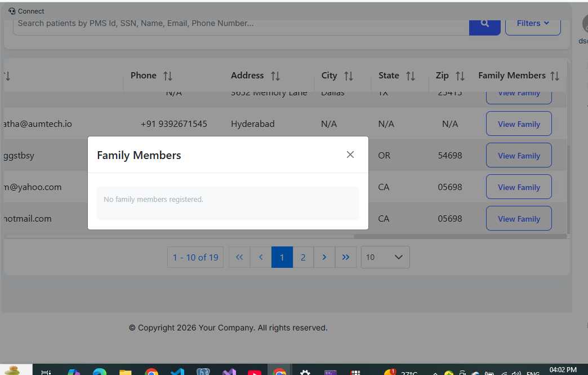Open View Family for the hotmail.com row
Screen dimensions: 588x375
[x=519, y=219]
